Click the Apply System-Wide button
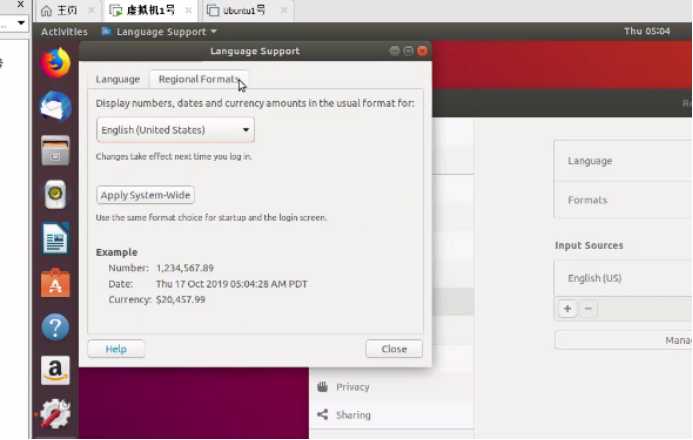The width and height of the screenshot is (693, 440). click(x=145, y=195)
